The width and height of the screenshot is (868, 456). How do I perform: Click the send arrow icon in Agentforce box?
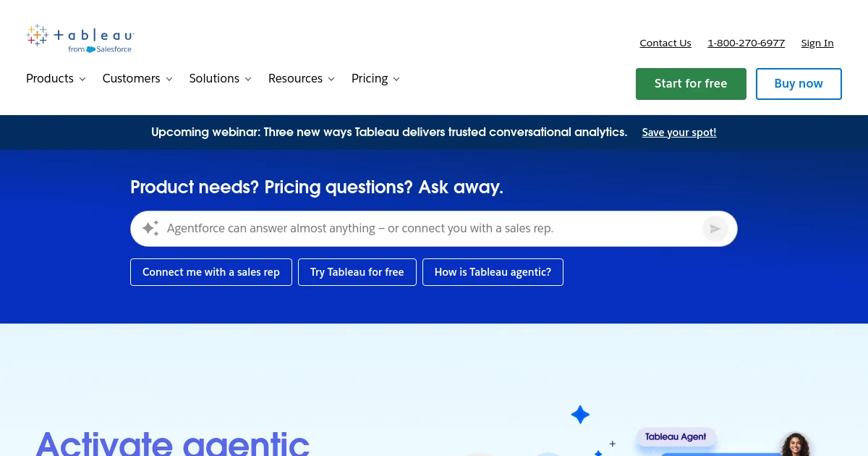[x=715, y=229]
